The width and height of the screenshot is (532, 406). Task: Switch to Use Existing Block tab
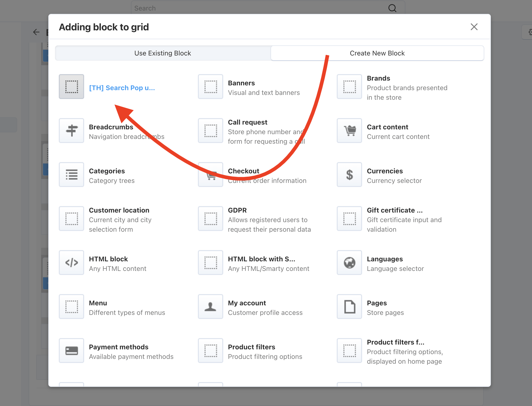[x=163, y=53]
